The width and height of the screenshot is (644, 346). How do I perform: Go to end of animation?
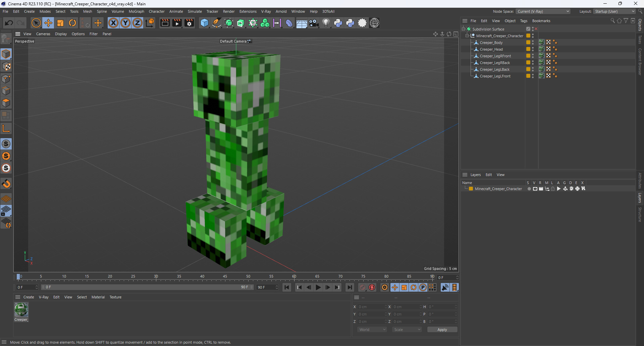[350, 287]
